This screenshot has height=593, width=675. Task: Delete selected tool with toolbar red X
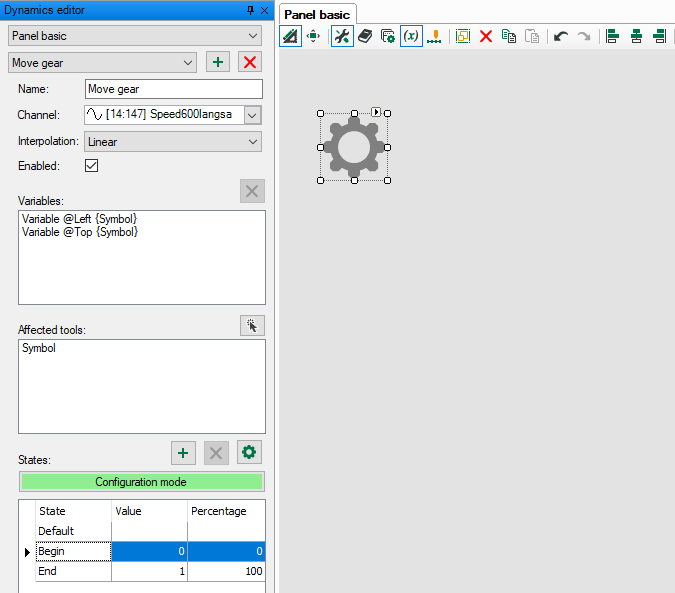pyautogui.click(x=486, y=36)
